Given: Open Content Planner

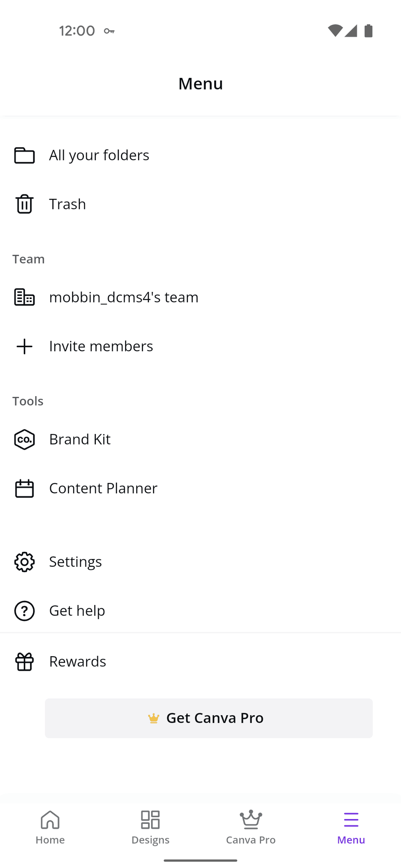Looking at the screenshot, I should 200,488.
